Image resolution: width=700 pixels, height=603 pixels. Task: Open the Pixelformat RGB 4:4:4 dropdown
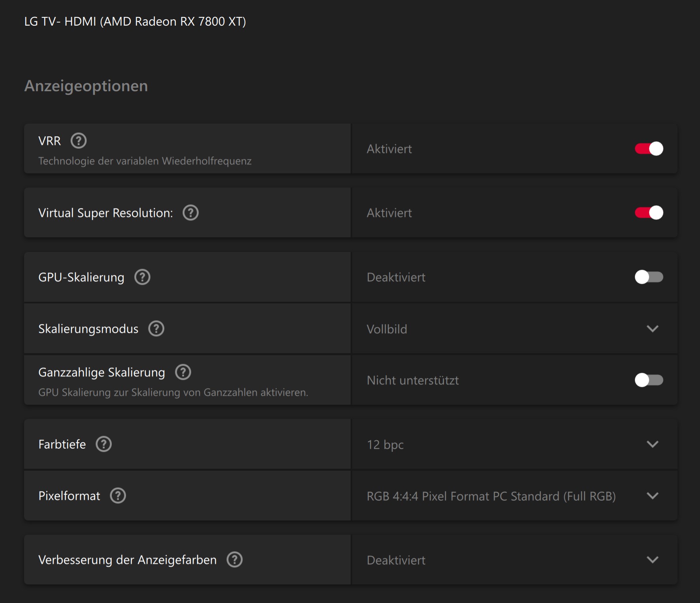click(x=653, y=496)
